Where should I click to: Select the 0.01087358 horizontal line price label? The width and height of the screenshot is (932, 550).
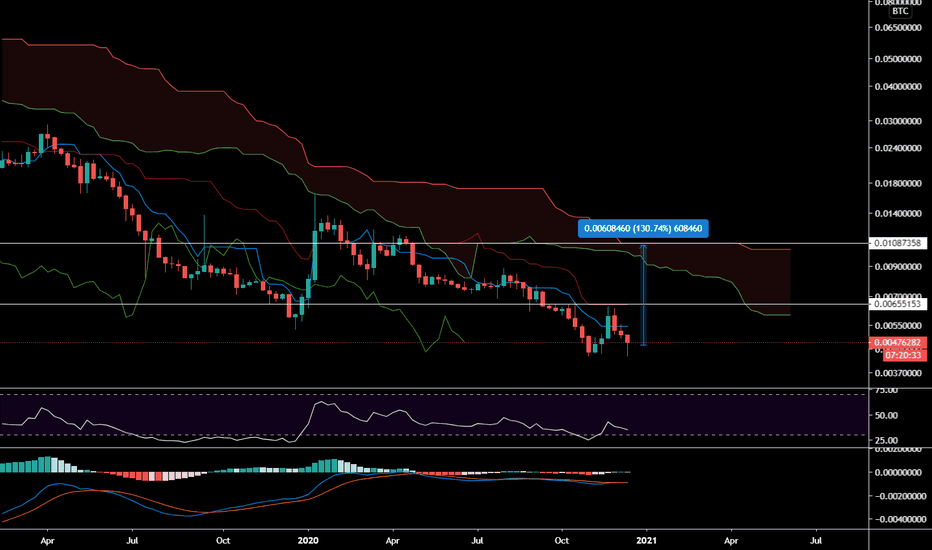tap(898, 243)
